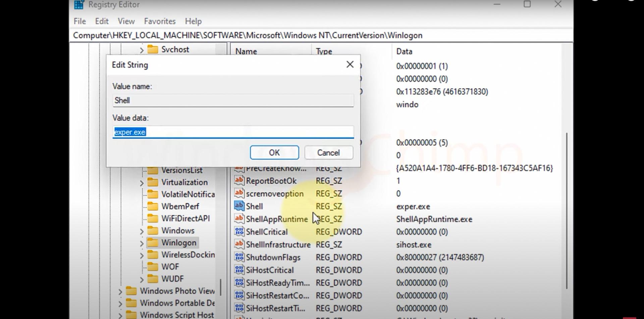Image resolution: width=644 pixels, height=319 pixels.
Task: Select the Windows Photo Viewer folder icon
Action: 131,291
